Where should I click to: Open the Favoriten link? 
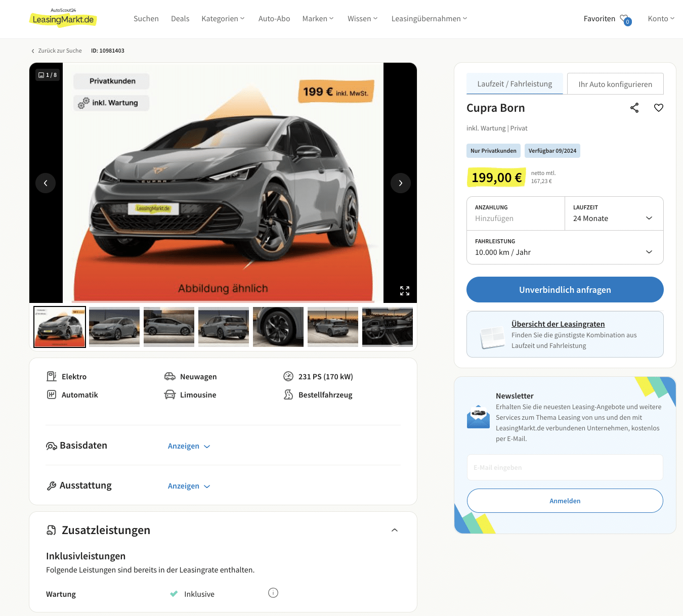point(600,19)
